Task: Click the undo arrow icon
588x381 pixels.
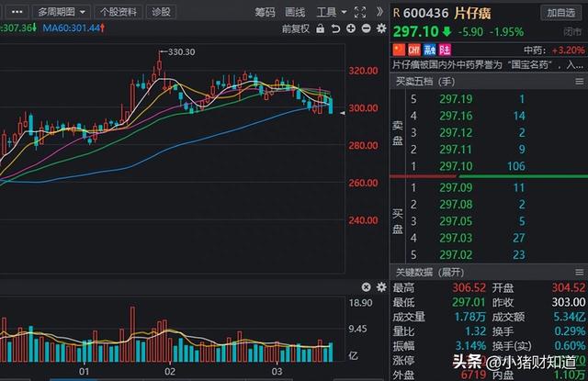Action: click(x=335, y=28)
